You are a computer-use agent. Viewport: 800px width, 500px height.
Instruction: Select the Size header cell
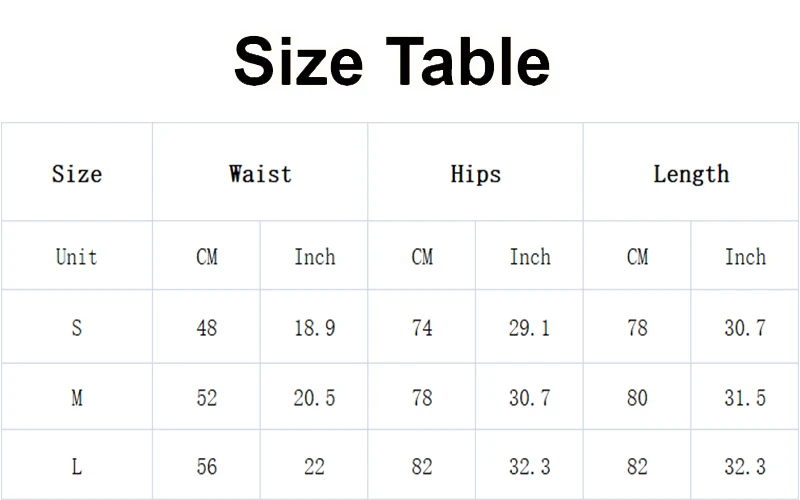coord(77,172)
